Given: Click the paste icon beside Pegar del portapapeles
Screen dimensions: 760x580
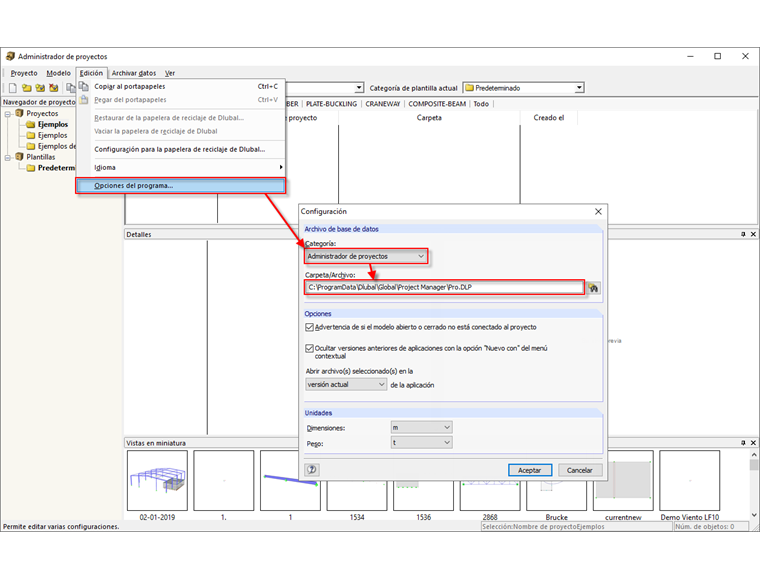Looking at the screenshot, I should pos(84,100).
